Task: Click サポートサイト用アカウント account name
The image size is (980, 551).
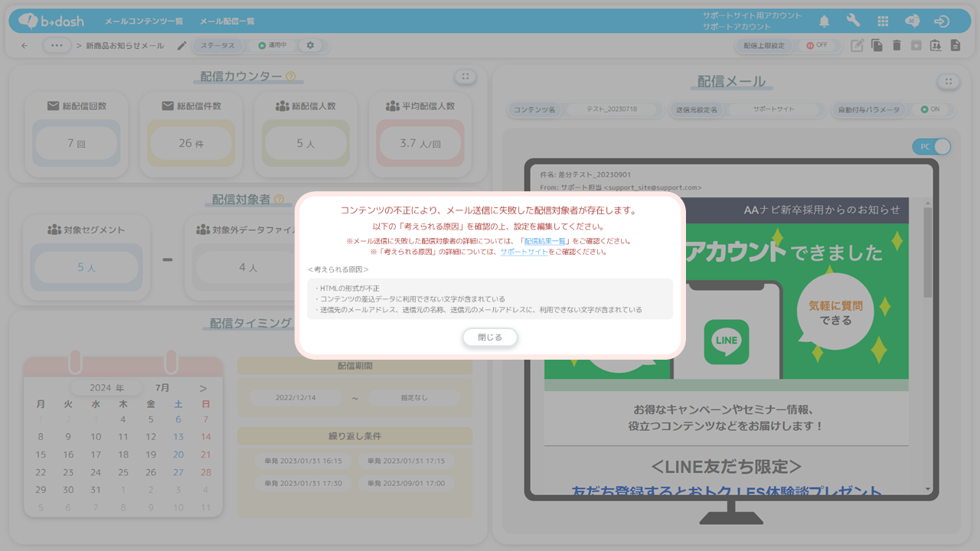Action: pyautogui.click(x=752, y=15)
